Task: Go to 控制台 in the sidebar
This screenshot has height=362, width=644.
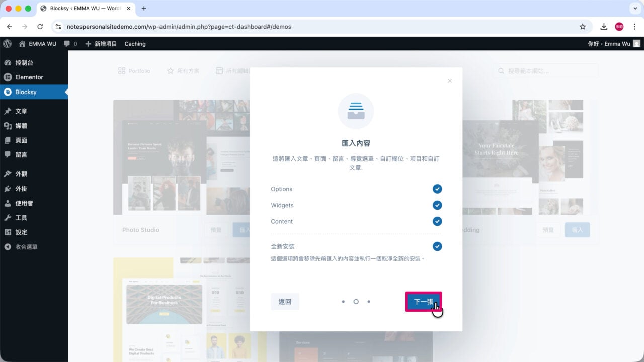Action: [34, 63]
